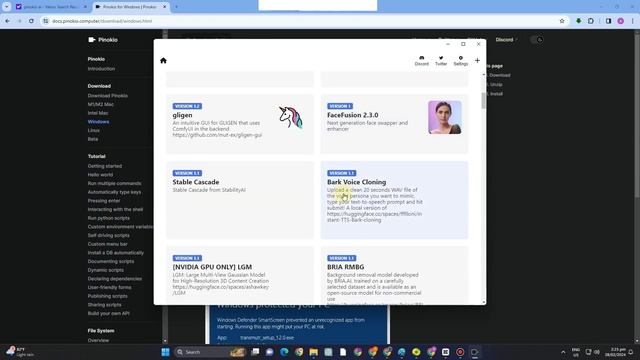
Task: Open Install a DB automatically link
Action: (116, 252)
